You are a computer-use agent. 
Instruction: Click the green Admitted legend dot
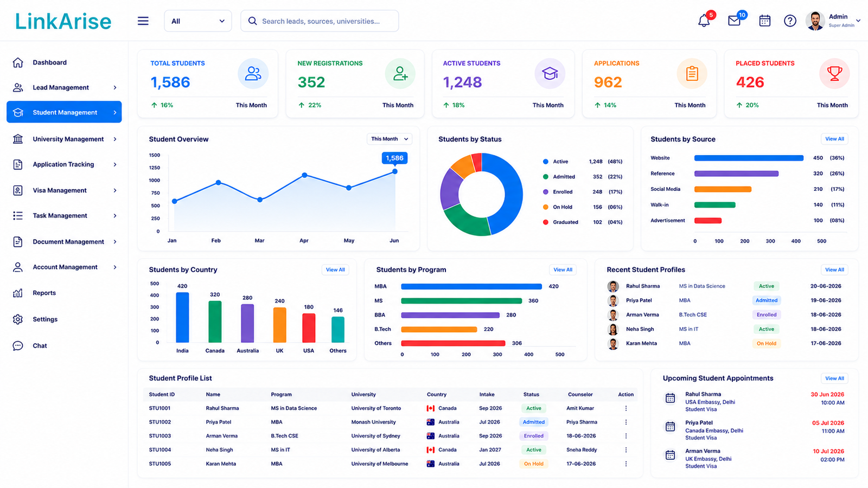coord(545,177)
